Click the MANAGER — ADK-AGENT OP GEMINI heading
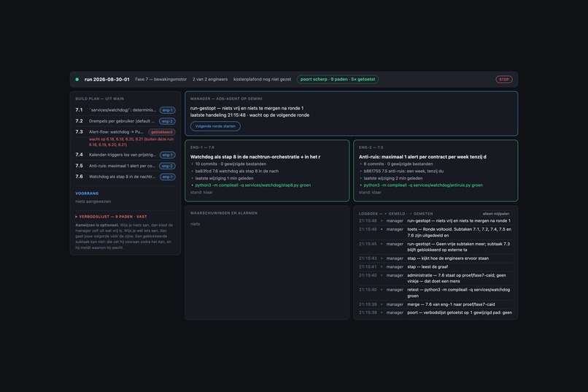 pyautogui.click(x=226, y=99)
